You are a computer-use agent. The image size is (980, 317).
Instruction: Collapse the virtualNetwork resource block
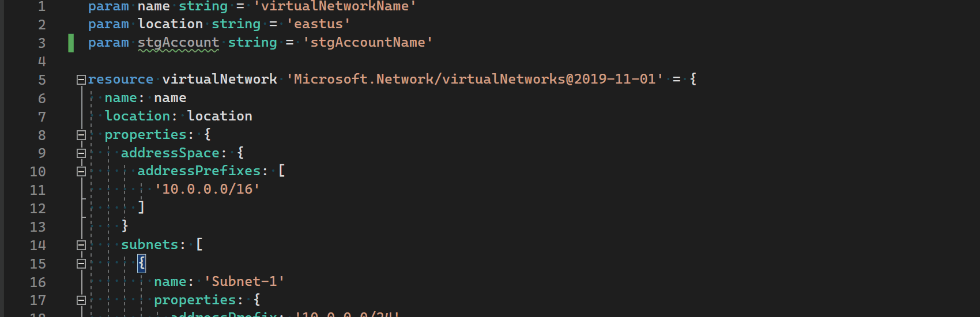[81, 80]
